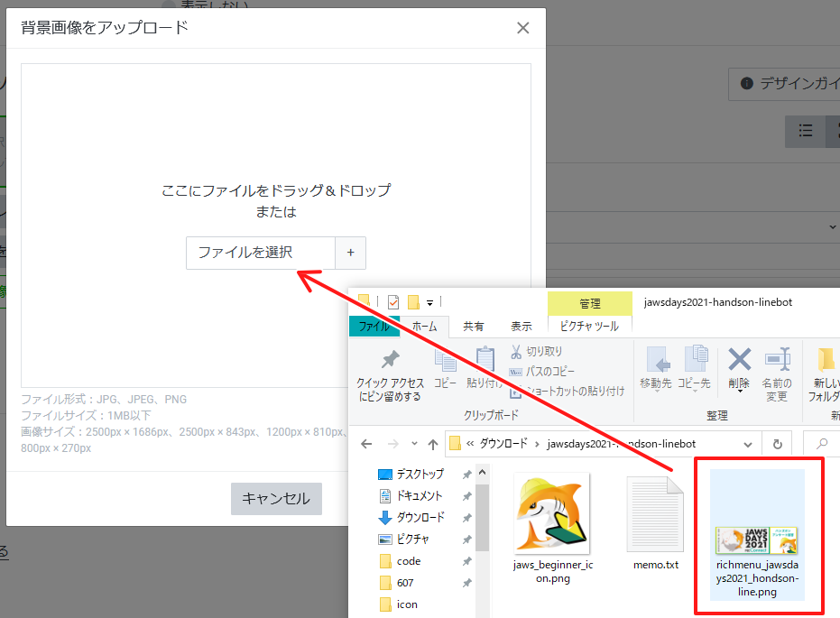
Task: Select the memo.txt file
Action: (x=656, y=524)
